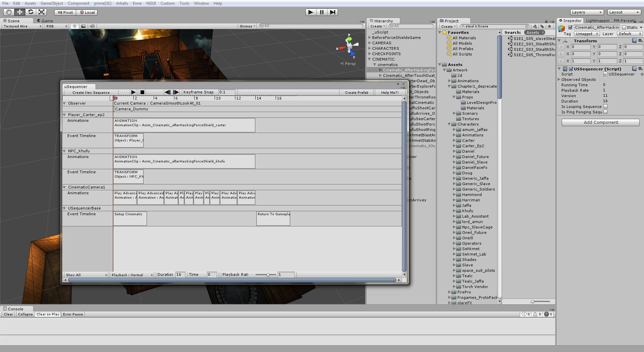Click Create New Sequence button
Viewport: 644px width, 352px height.
(x=91, y=92)
